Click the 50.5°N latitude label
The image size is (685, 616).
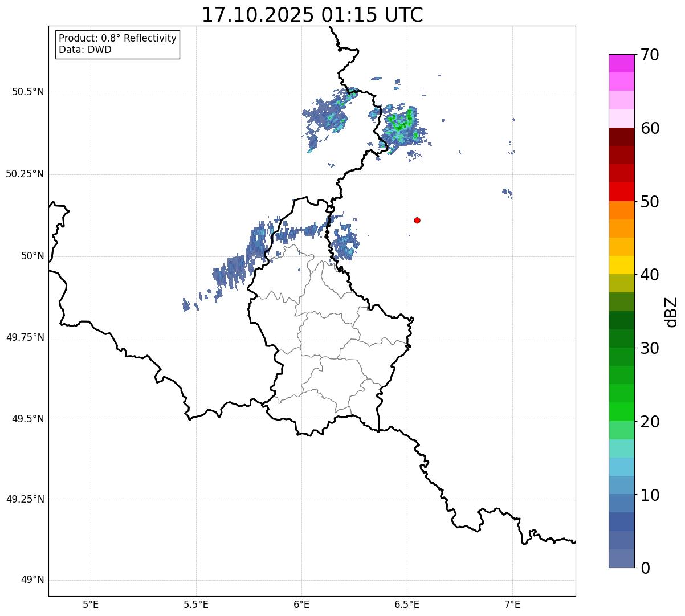(28, 92)
